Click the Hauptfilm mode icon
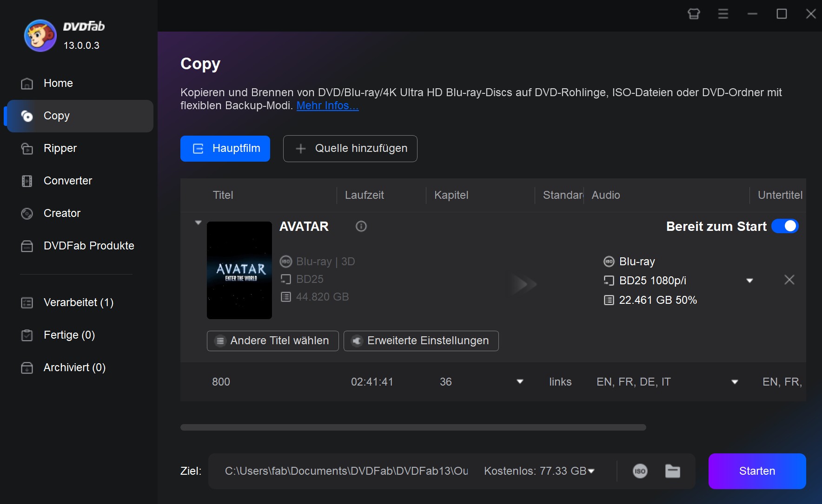Image resolution: width=822 pixels, height=504 pixels. click(x=199, y=149)
